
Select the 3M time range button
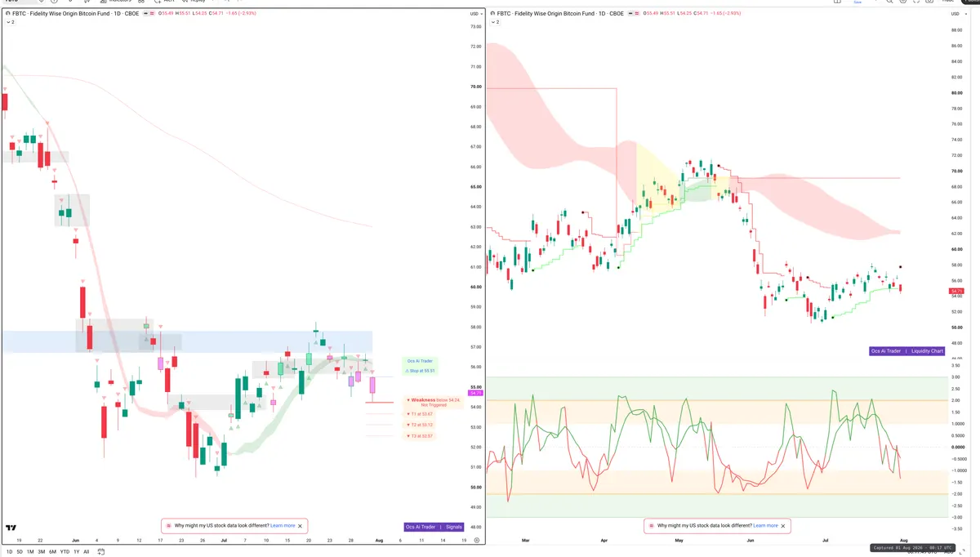[42, 552]
